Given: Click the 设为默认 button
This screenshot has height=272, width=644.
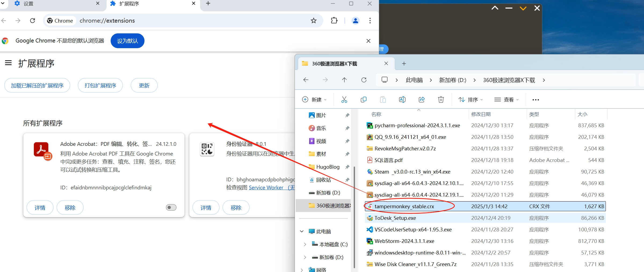Looking at the screenshot, I should pyautogui.click(x=128, y=41).
